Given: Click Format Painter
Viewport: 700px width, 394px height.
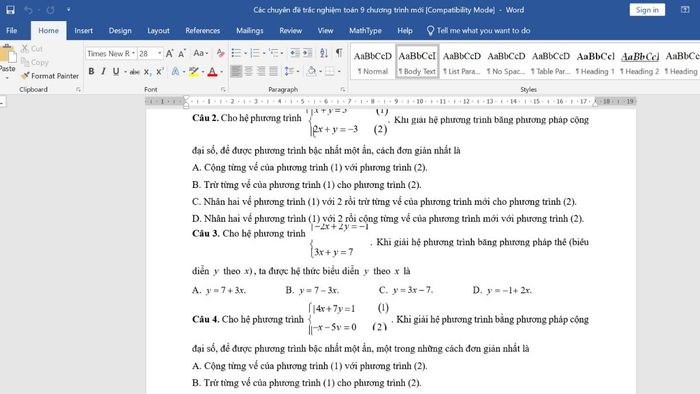Looking at the screenshot, I should pyautogui.click(x=50, y=76).
